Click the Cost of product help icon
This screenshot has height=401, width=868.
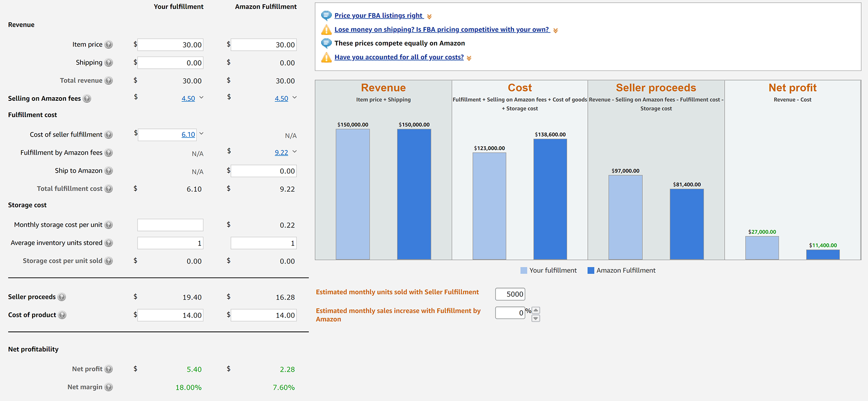62,315
